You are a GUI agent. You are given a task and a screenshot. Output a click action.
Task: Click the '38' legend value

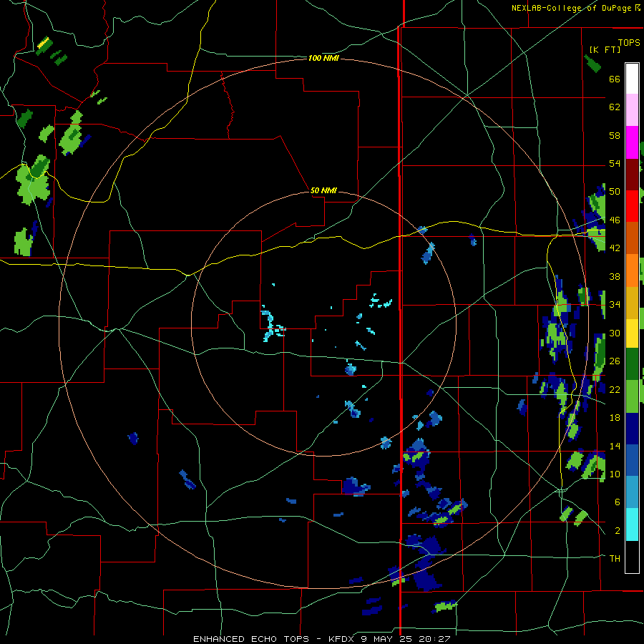(x=615, y=276)
